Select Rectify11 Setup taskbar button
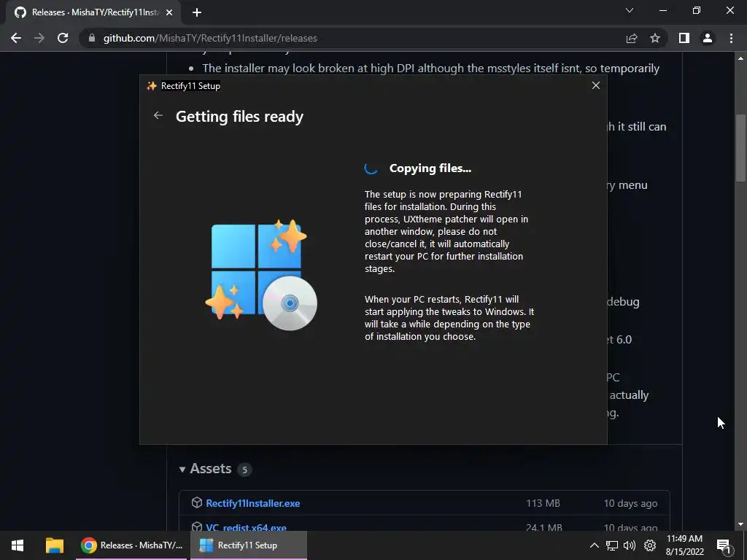Viewport: 747px width, 560px height. pos(248,545)
